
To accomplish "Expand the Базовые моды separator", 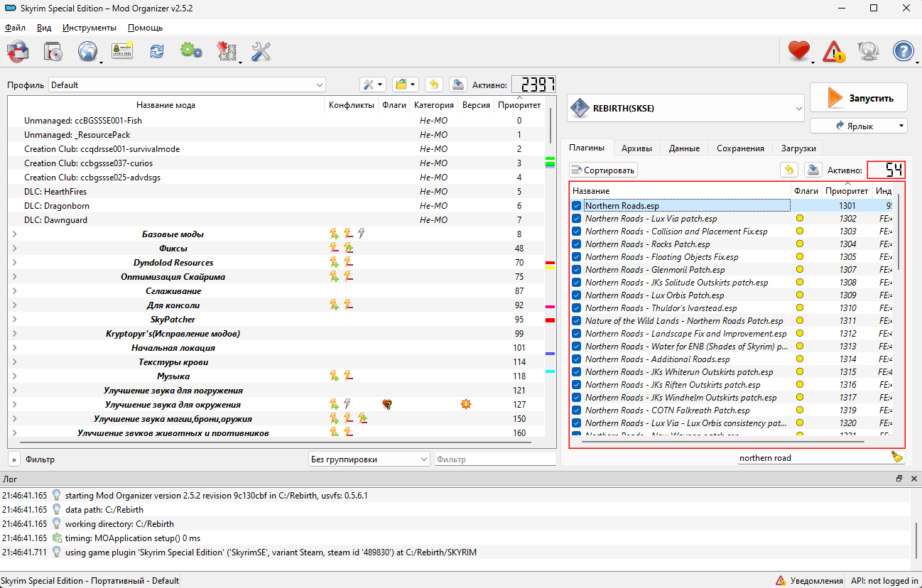I will point(14,234).
